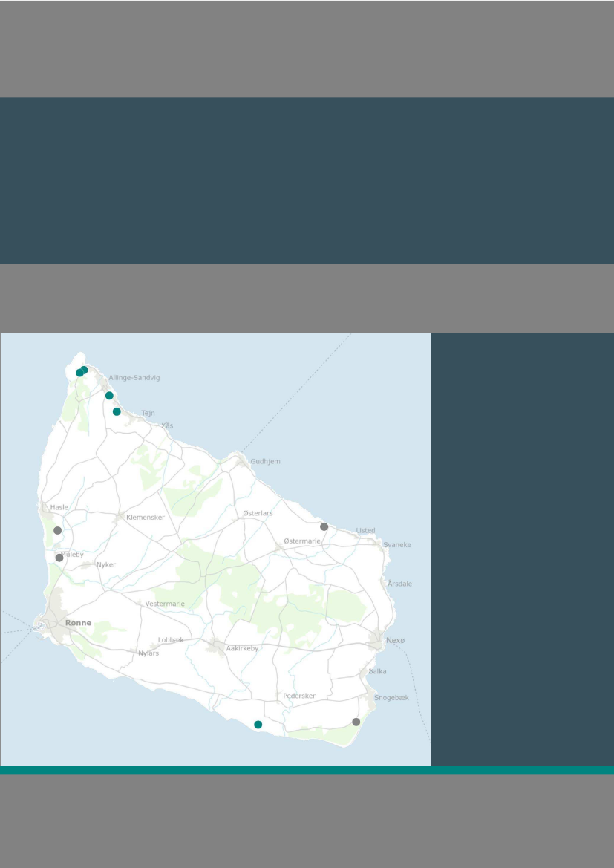
Task: Click the teal marker on the south coast
Action: [258, 724]
